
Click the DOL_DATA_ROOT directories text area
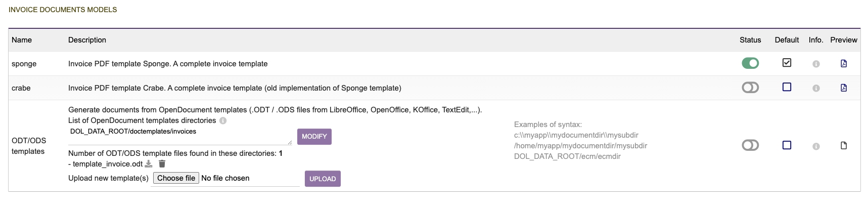[x=180, y=136]
